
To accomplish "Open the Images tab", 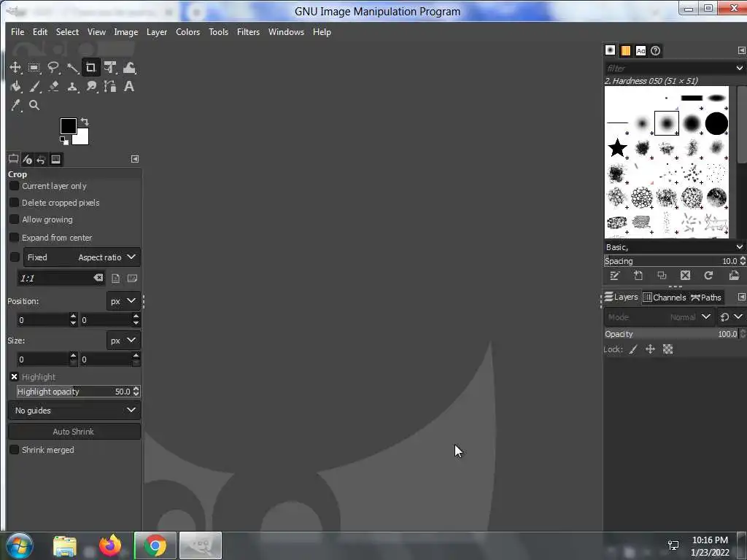I will 55,159.
